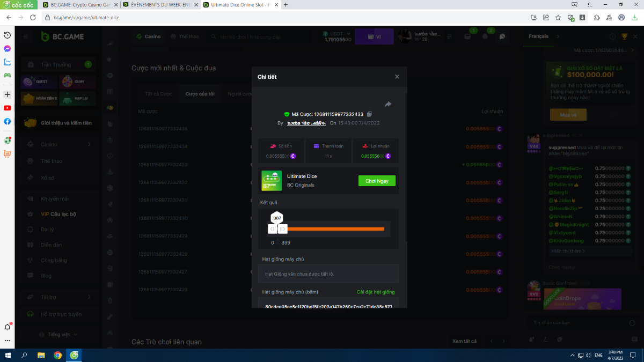Open the browser extensions puzzle icon
The image size is (644, 362).
pos(597,17)
